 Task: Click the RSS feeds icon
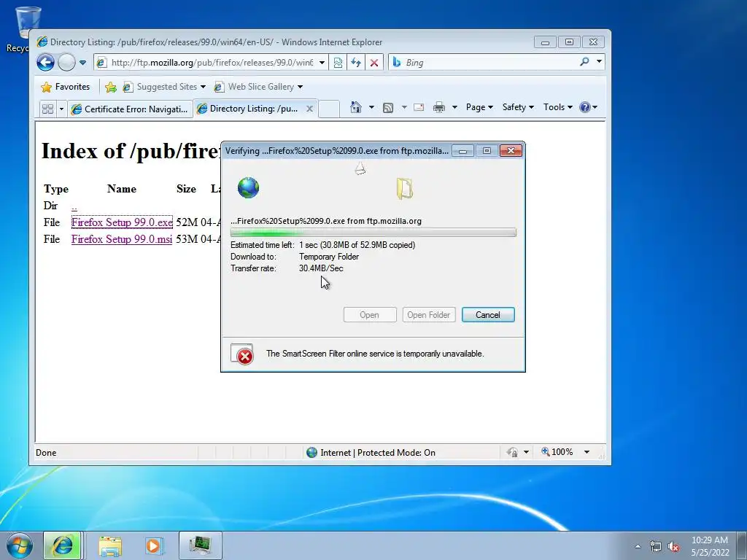pyautogui.click(x=388, y=108)
